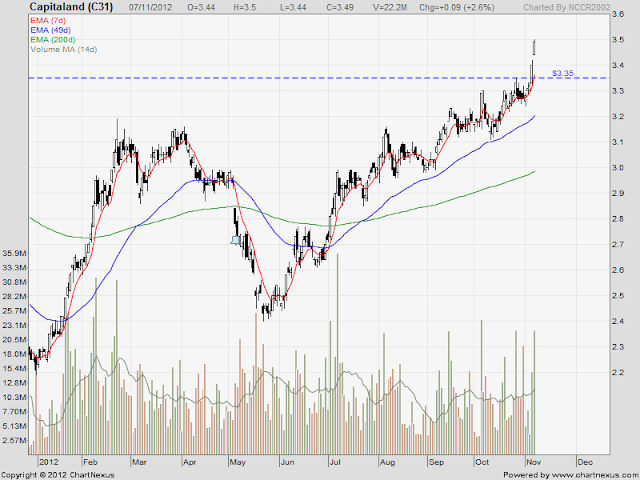Click the Aug time axis label
Image resolution: width=640 pixels, height=480 pixels.
click(x=387, y=462)
